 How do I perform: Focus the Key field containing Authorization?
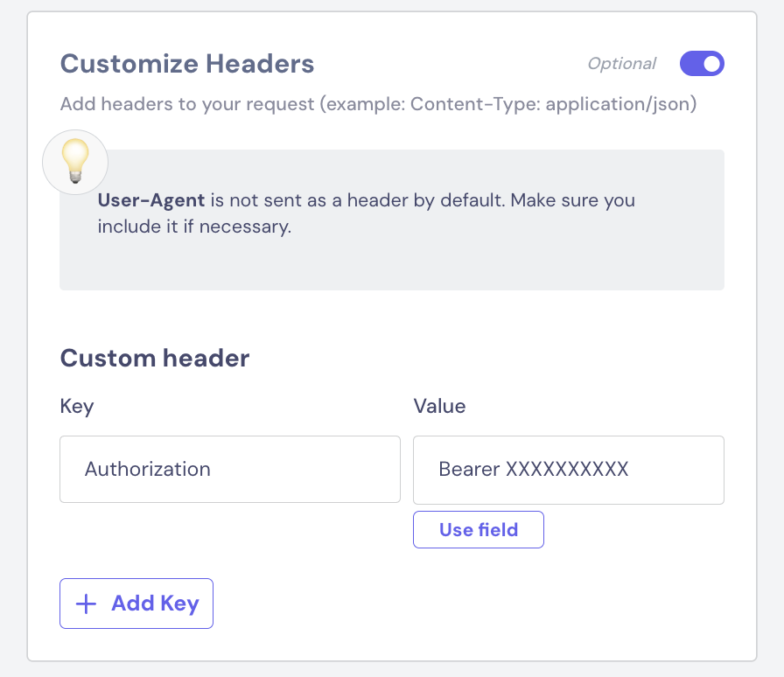(x=230, y=469)
